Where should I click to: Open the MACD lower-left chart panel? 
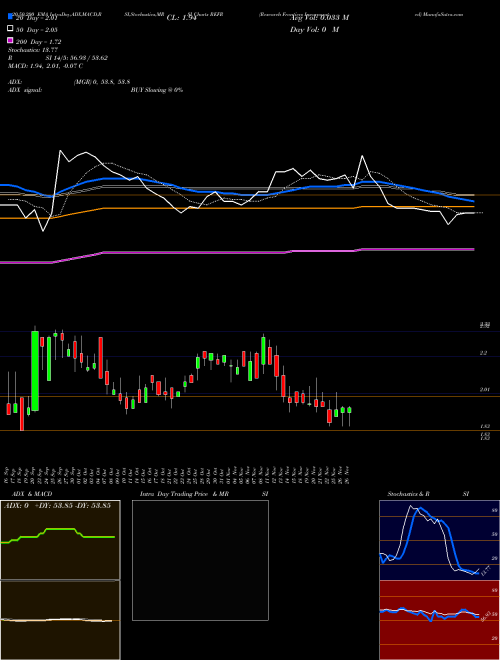[x=60, y=620]
